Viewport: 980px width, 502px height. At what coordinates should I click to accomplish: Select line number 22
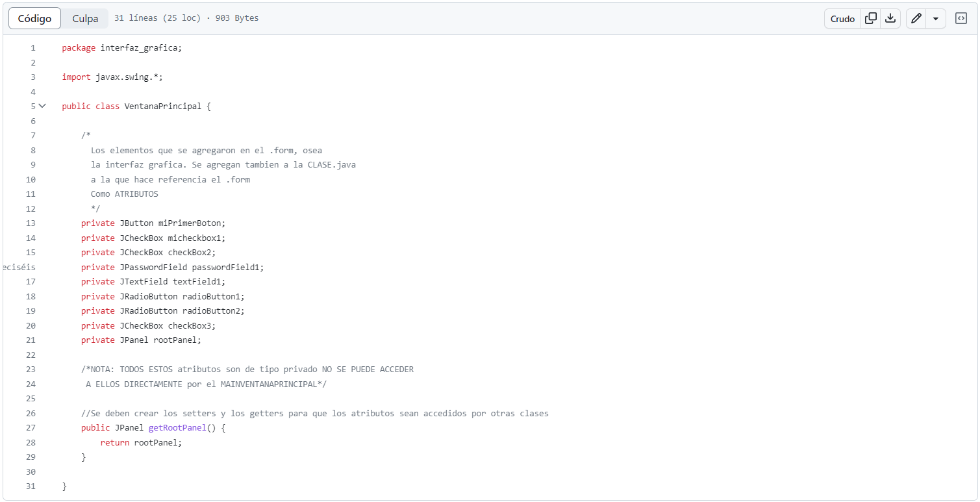(31, 355)
